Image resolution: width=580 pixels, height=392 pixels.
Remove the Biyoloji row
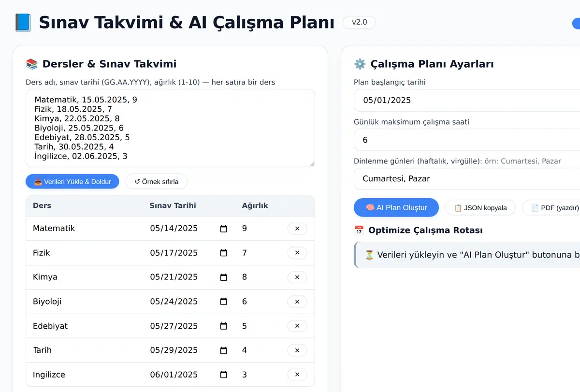coord(297,302)
